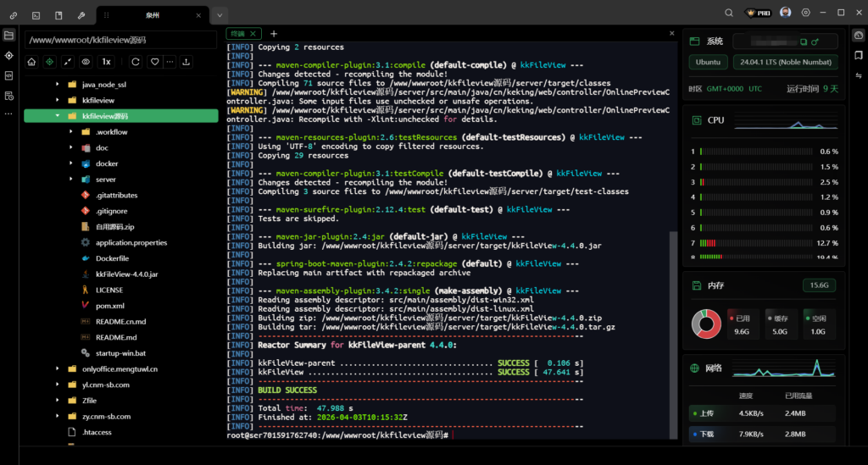
Task: Click the PRO badge button
Action: 757,13
